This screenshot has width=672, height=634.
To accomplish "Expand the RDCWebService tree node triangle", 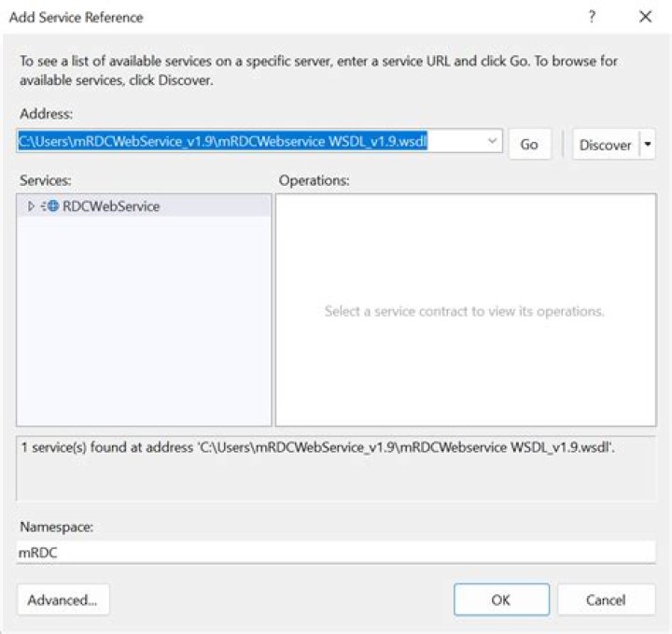I will coord(31,206).
